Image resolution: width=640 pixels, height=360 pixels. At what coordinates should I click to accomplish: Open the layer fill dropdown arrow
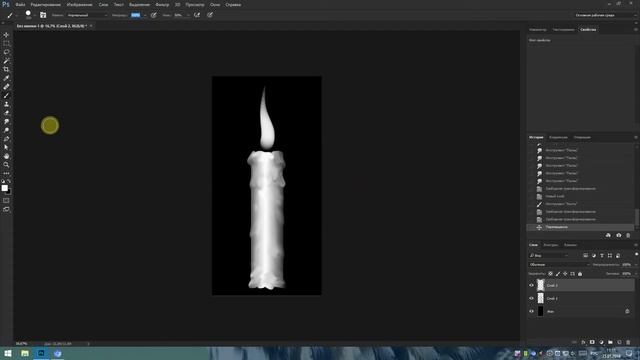point(636,273)
